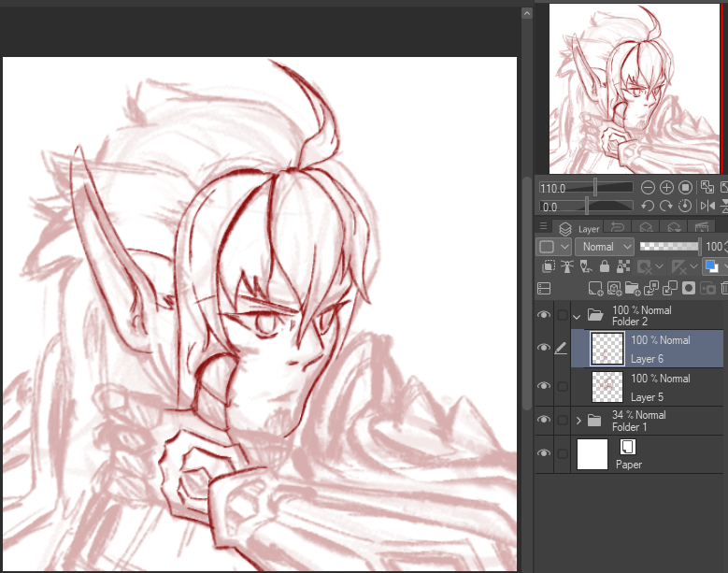Image resolution: width=728 pixels, height=573 pixels.
Task: Select the Paper layer thumbnail
Action: 592,453
